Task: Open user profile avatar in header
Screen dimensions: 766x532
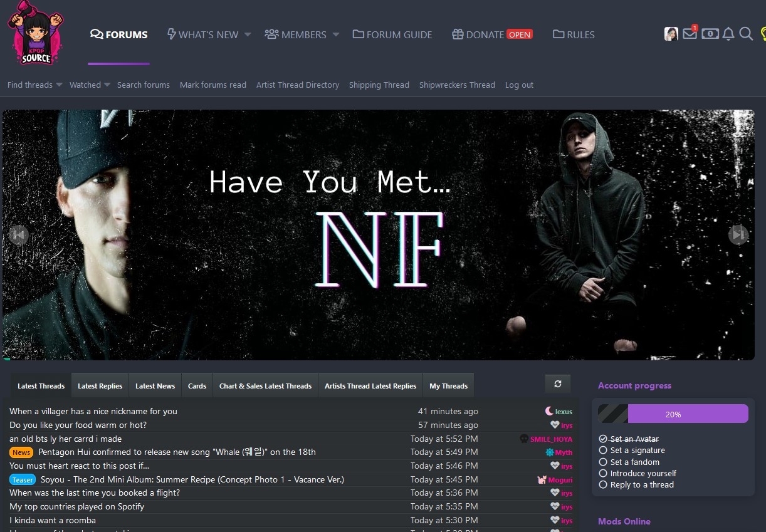Action: click(671, 34)
